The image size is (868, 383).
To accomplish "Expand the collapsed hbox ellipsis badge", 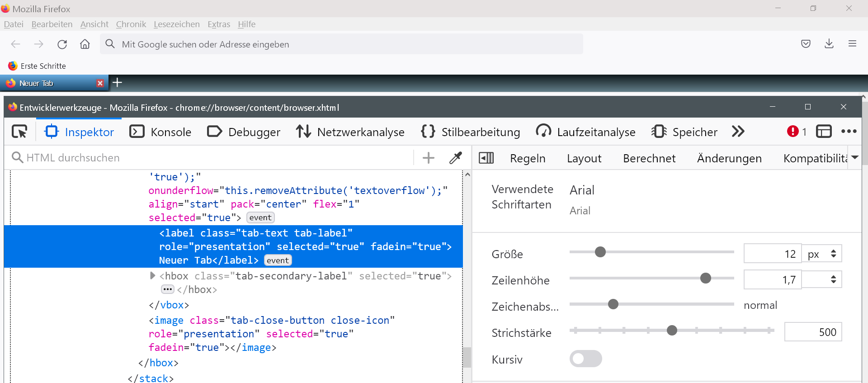I will click(x=168, y=289).
